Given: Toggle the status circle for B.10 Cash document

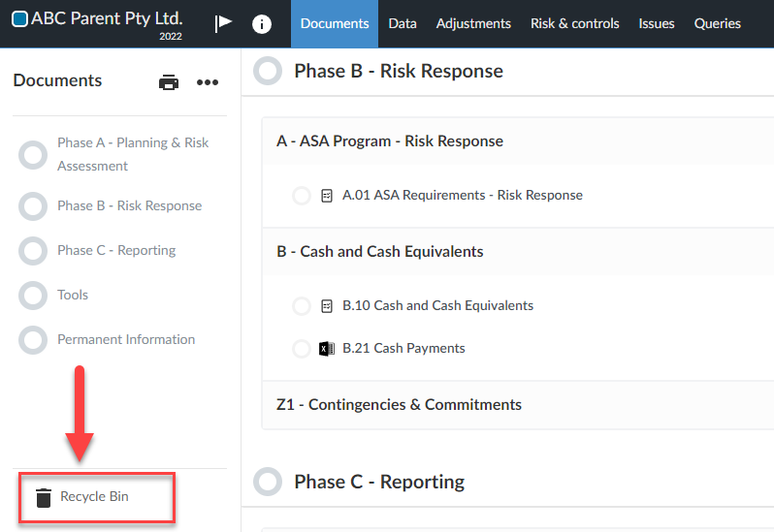Looking at the screenshot, I should pos(302,306).
